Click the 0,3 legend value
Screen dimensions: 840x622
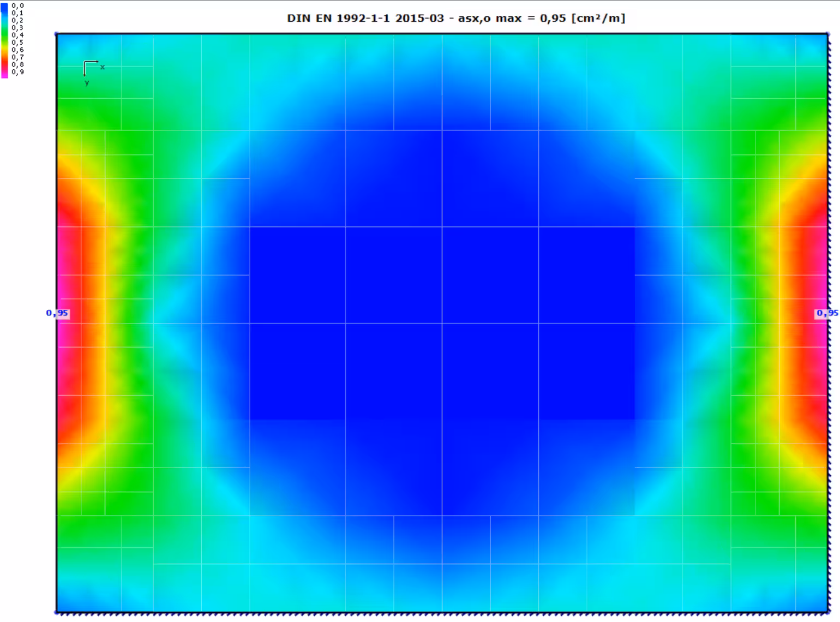[17, 28]
